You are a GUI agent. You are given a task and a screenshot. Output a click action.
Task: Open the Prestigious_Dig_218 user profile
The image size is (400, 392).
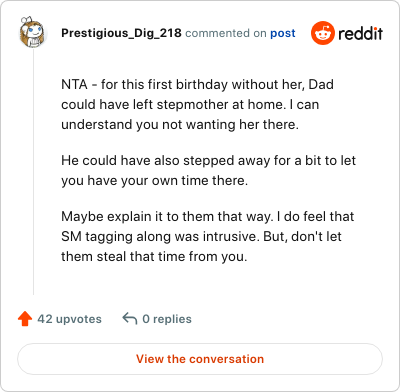[x=121, y=33]
